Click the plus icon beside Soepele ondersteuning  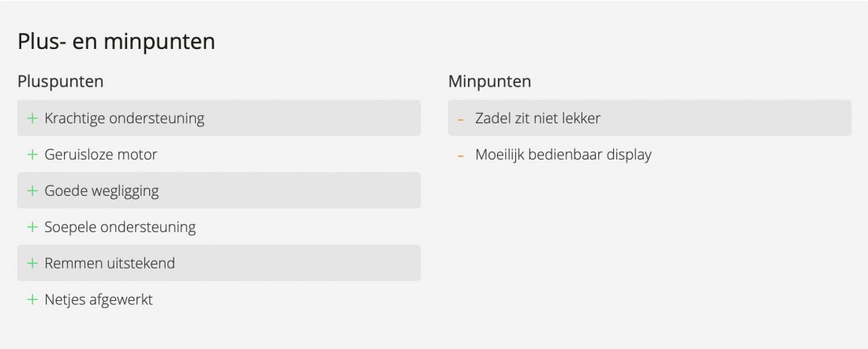(32, 227)
